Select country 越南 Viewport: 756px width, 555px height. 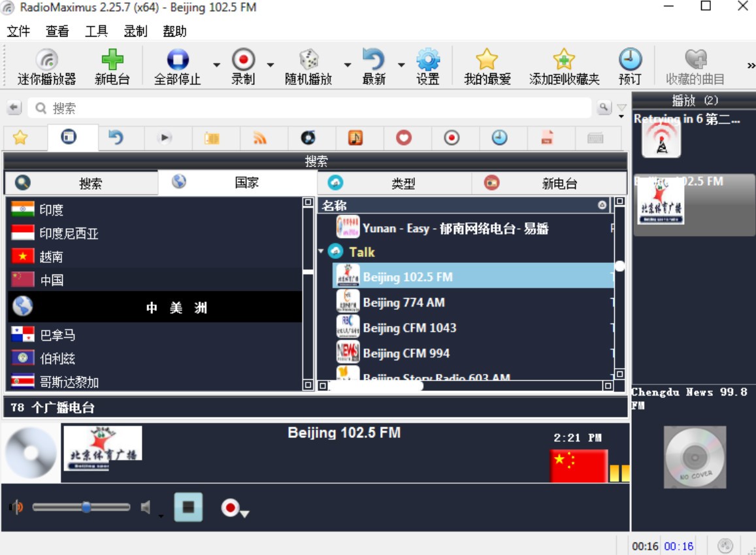(154, 256)
